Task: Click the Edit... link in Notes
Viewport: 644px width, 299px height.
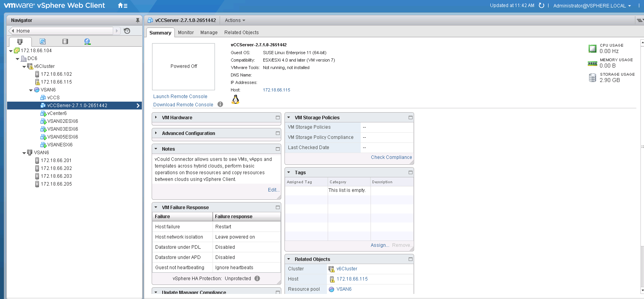Action: click(274, 190)
